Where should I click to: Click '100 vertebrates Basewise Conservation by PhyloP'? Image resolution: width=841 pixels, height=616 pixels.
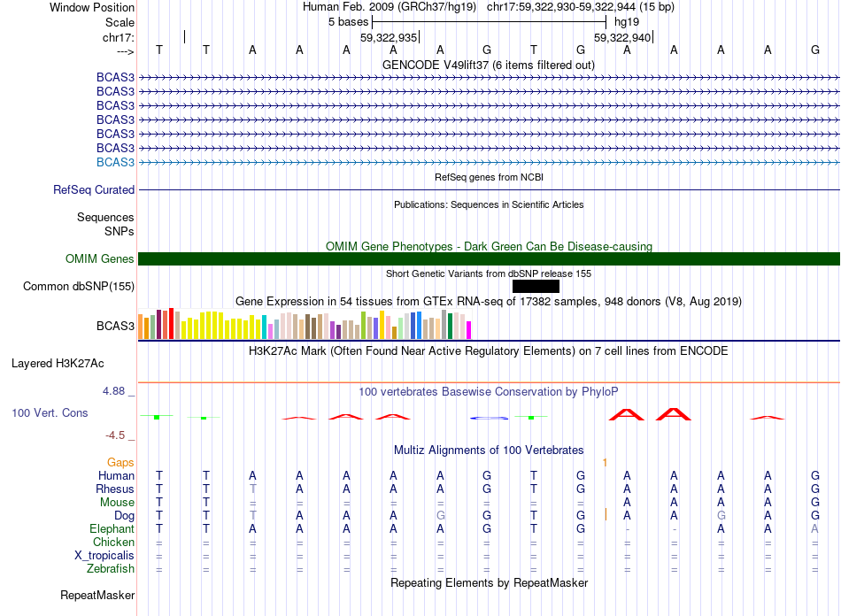(x=489, y=392)
